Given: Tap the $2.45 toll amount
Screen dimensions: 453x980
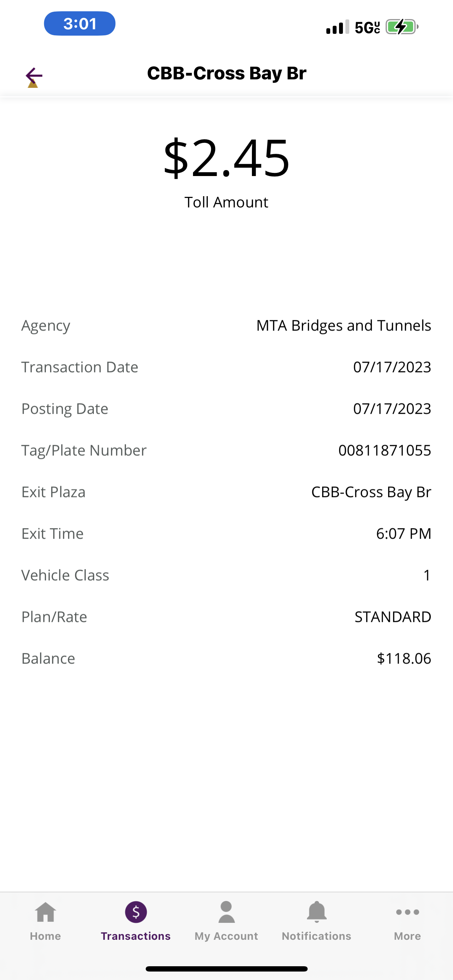Looking at the screenshot, I should coord(226,158).
